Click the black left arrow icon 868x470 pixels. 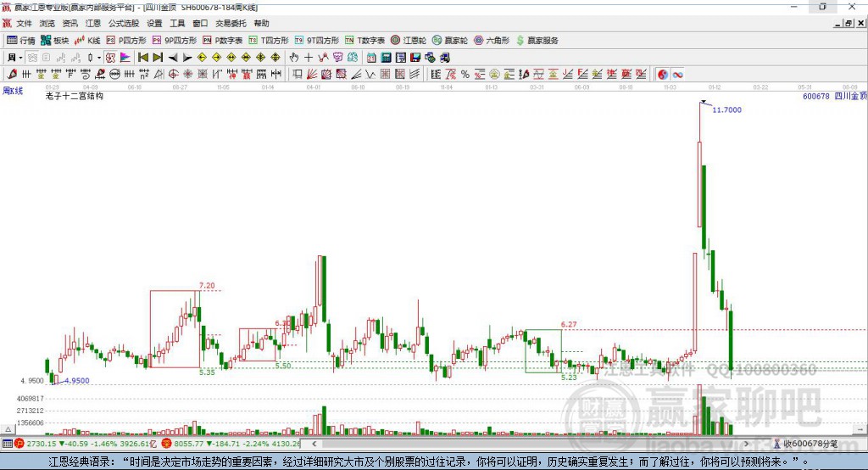pyautogui.click(x=173, y=58)
